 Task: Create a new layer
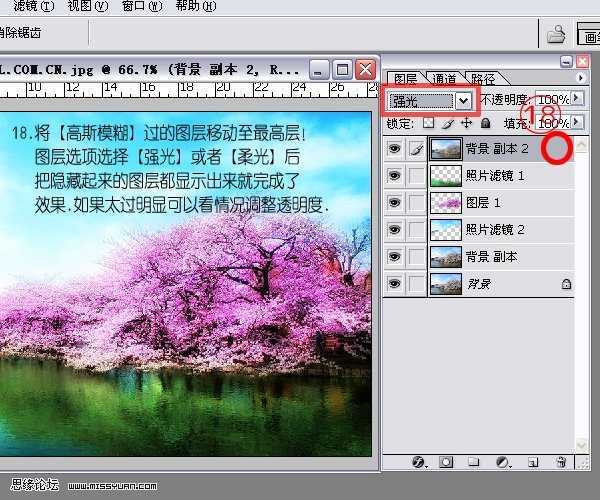pyautogui.click(x=533, y=463)
